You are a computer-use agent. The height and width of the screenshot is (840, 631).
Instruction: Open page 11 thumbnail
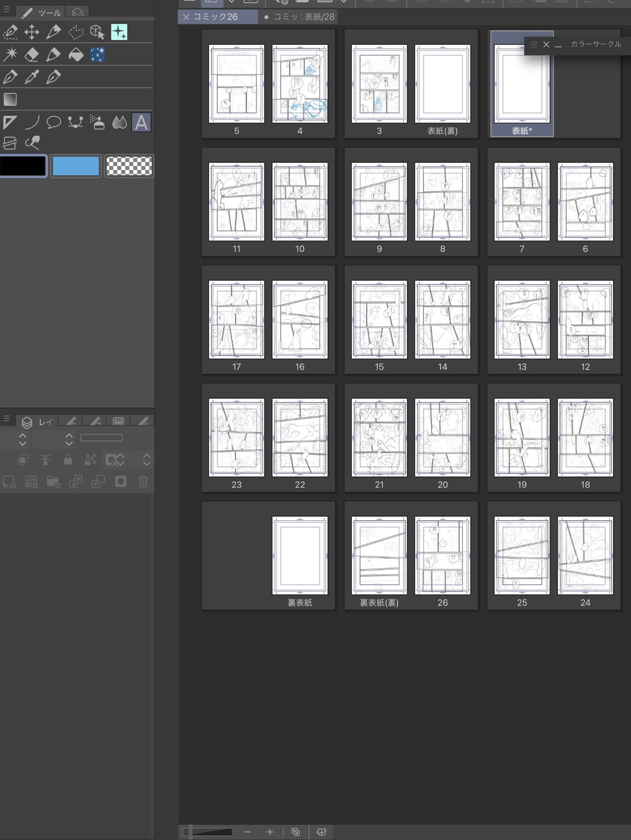coord(236,202)
